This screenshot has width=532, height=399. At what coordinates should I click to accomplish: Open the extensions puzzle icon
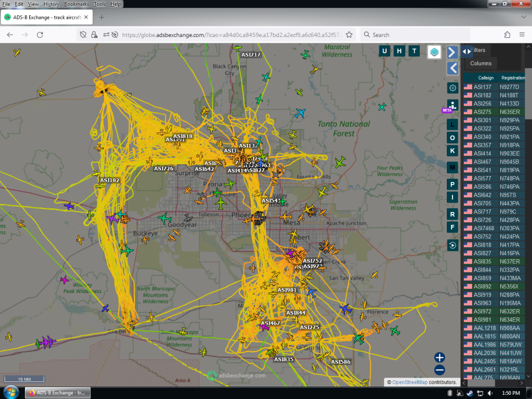click(507, 35)
